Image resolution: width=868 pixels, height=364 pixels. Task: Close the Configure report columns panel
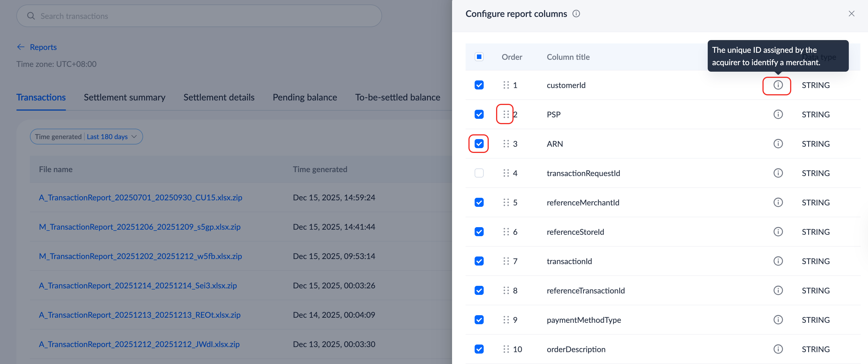point(851,14)
